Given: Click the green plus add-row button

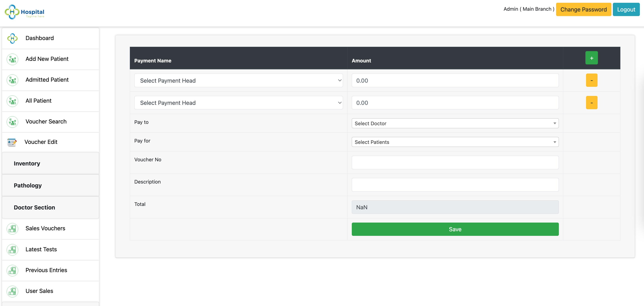Looking at the screenshot, I should click(592, 58).
